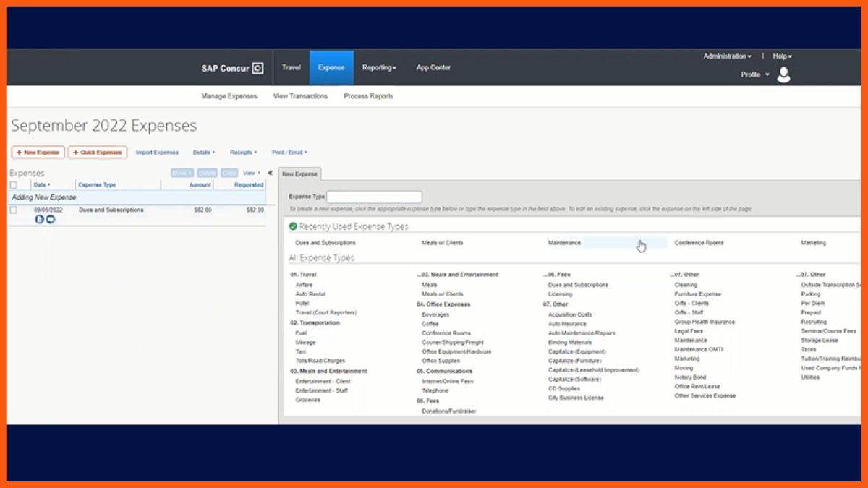The height and width of the screenshot is (488, 868).
Task: Open the View dropdown in the Expenses panel
Action: point(251,173)
